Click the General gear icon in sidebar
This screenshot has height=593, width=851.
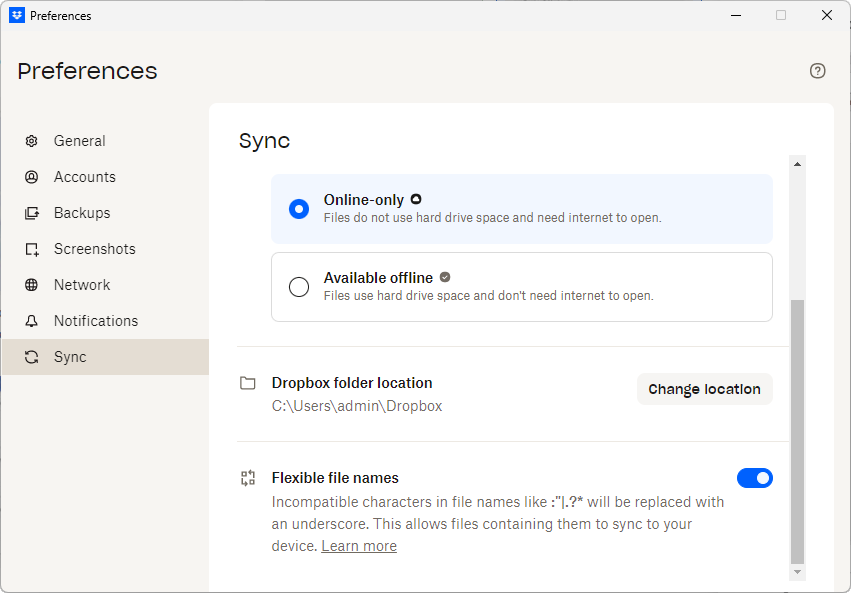tap(32, 141)
